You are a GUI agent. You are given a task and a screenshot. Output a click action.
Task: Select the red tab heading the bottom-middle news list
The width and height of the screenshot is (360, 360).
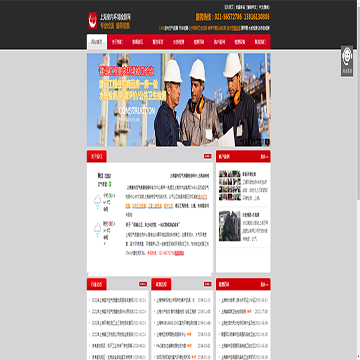(161, 284)
